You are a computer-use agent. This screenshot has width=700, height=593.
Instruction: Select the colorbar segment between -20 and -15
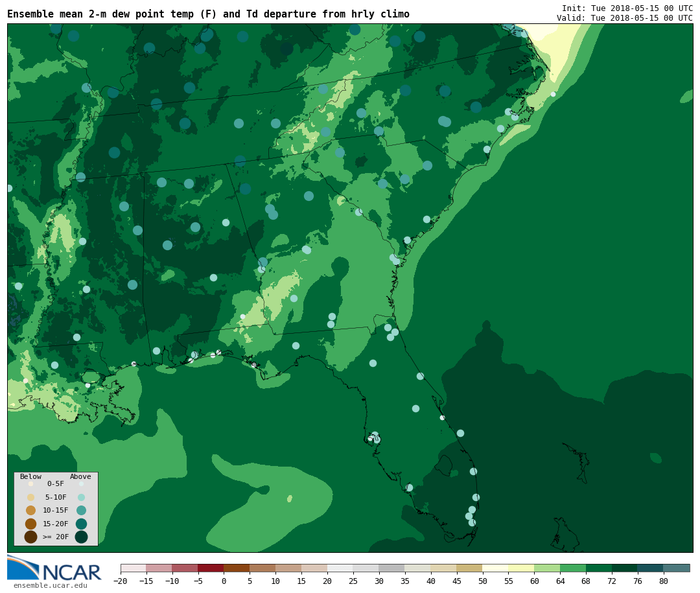pyautogui.click(x=134, y=568)
